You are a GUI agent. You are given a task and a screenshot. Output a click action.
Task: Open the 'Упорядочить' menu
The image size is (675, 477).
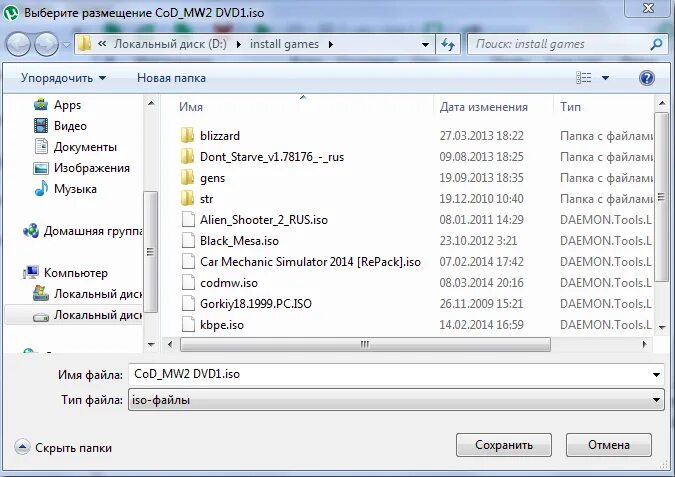click(63, 78)
